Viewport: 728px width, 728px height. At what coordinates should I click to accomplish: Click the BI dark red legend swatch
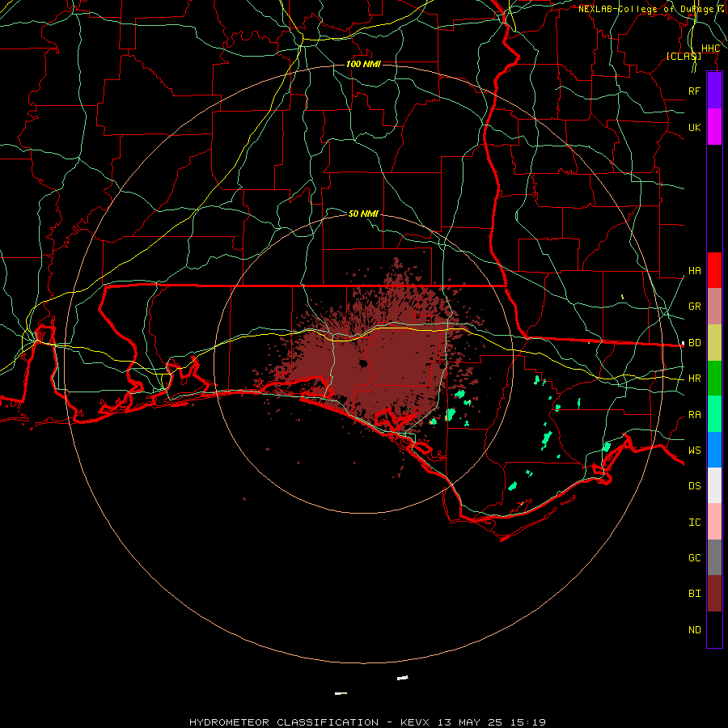pyautogui.click(x=714, y=594)
